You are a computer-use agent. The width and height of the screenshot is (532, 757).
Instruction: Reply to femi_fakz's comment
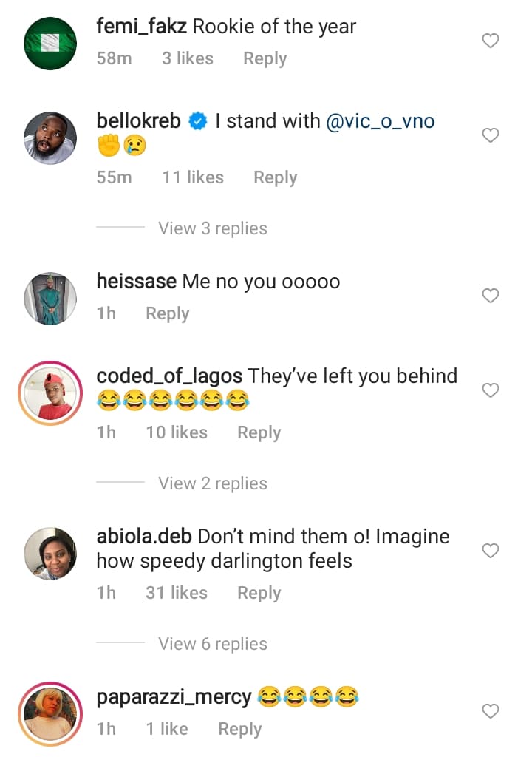(265, 58)
